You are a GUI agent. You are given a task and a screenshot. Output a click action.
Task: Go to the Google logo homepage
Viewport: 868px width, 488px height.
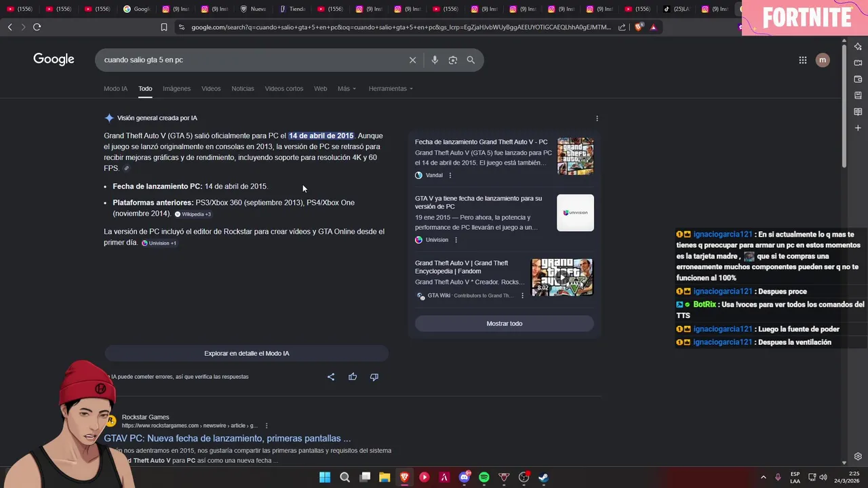click(54, 60)
